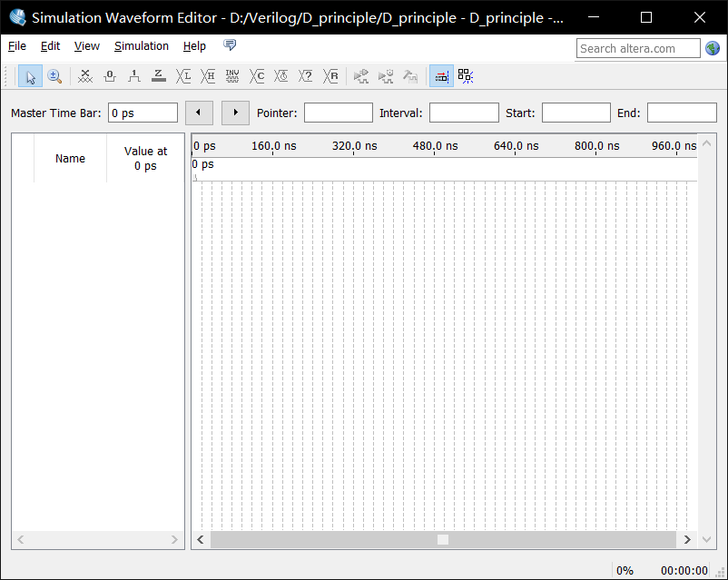
Task: Click the Pointer value field
Action: [338, 113]
